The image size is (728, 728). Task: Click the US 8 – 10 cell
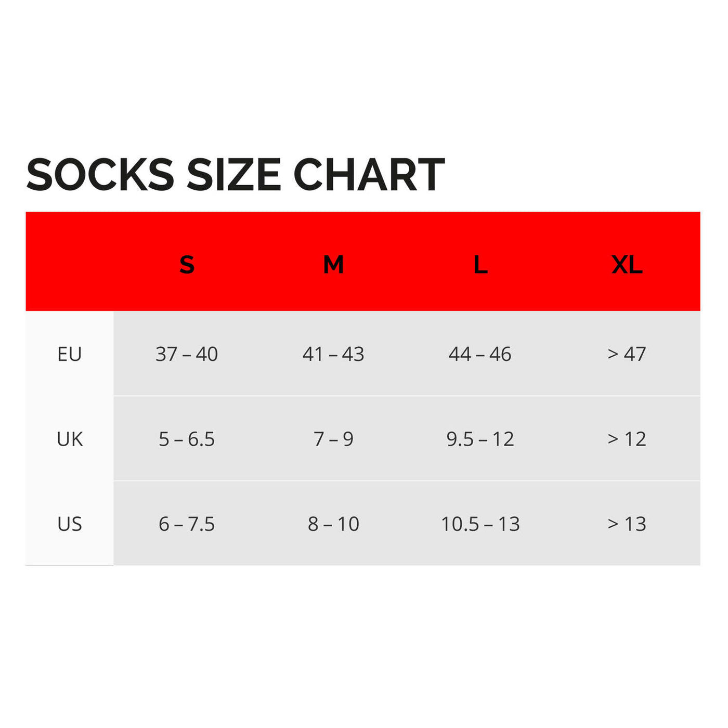[333, 524]
